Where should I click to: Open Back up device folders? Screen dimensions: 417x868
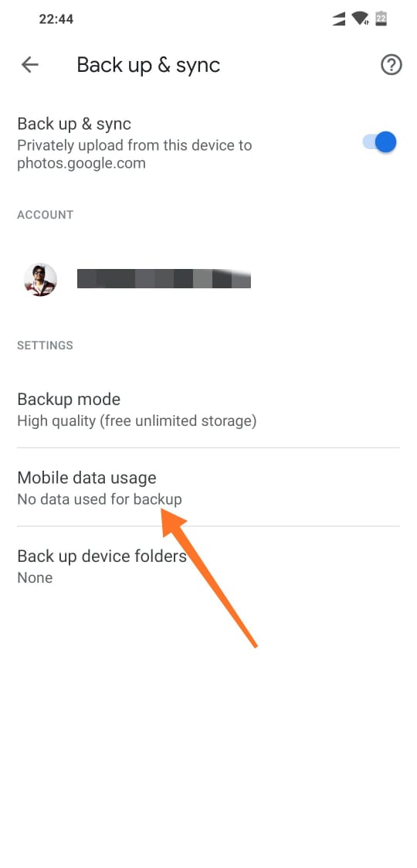[208, 566]
